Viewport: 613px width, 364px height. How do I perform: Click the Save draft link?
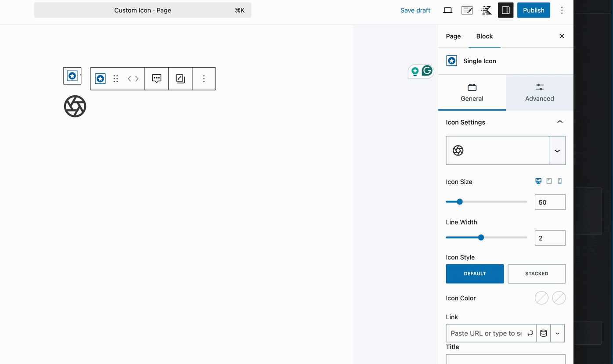[415, 10]
